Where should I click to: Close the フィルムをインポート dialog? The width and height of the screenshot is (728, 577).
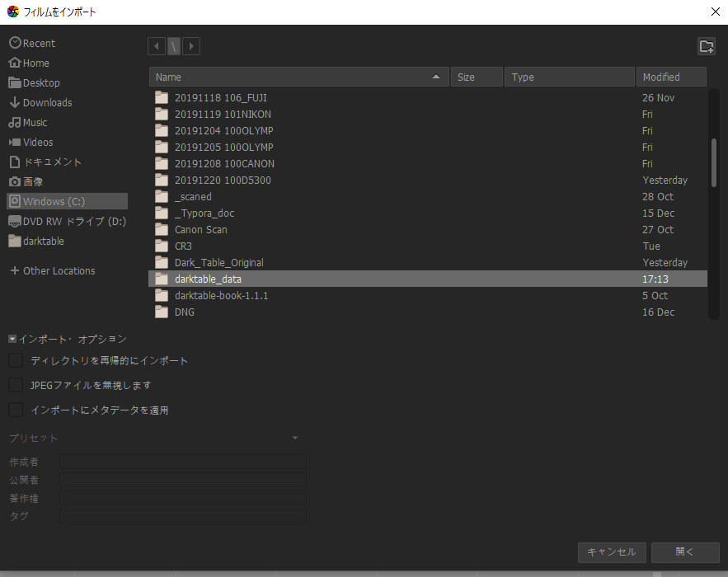tap(716, 12)
